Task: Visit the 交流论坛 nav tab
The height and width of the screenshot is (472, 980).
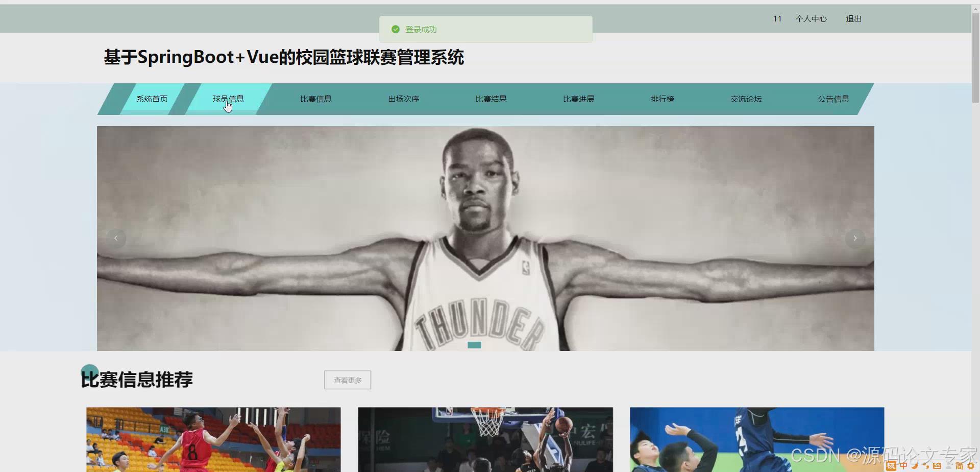Action: 746,99
